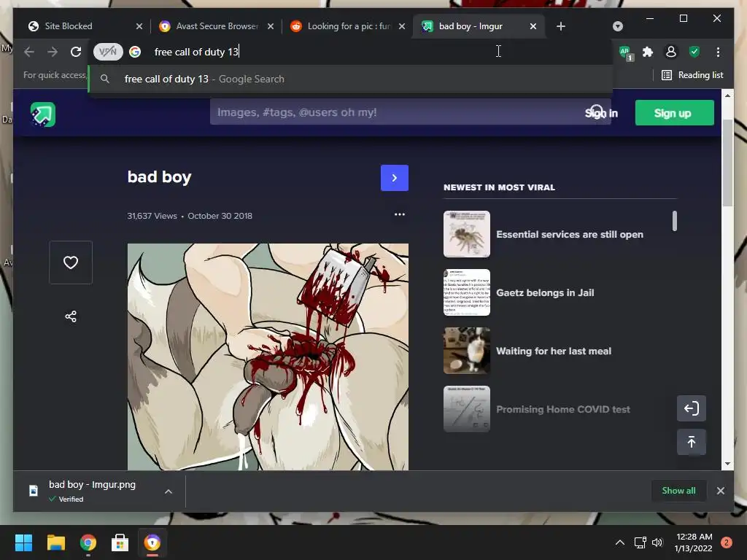Open Microsoft Store from taskbar

[120, 542]
